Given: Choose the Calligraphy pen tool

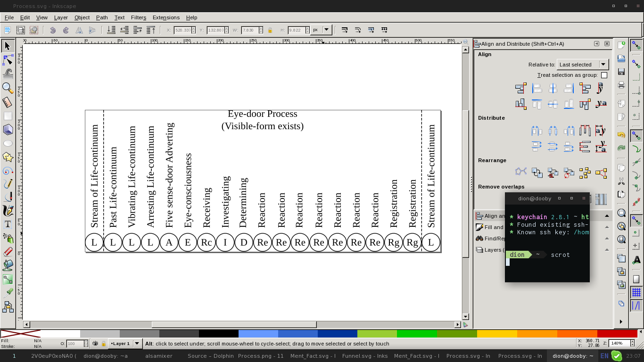Looking at the screenshot, I should point(8,210).
